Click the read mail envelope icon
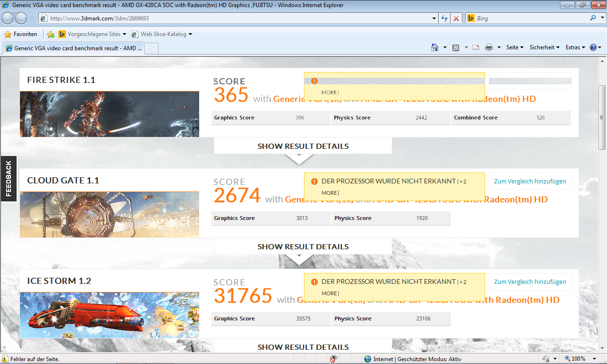This screenshot has height=364, width=607. pos(476,47)
